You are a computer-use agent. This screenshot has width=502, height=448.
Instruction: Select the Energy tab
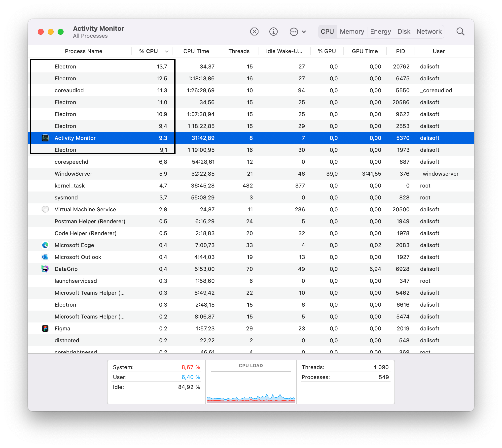[380, 32]
